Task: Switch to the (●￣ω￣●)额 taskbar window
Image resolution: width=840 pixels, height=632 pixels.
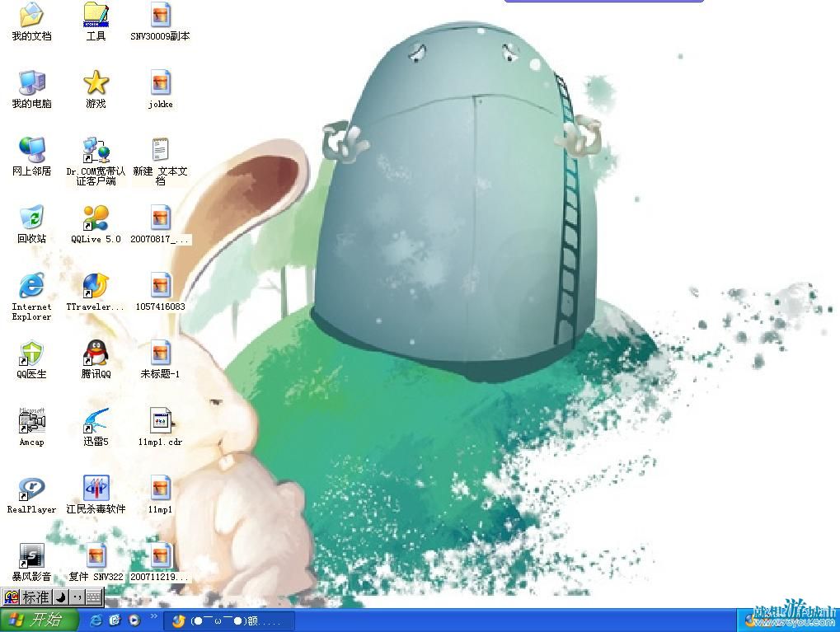Action: [228, 620]
